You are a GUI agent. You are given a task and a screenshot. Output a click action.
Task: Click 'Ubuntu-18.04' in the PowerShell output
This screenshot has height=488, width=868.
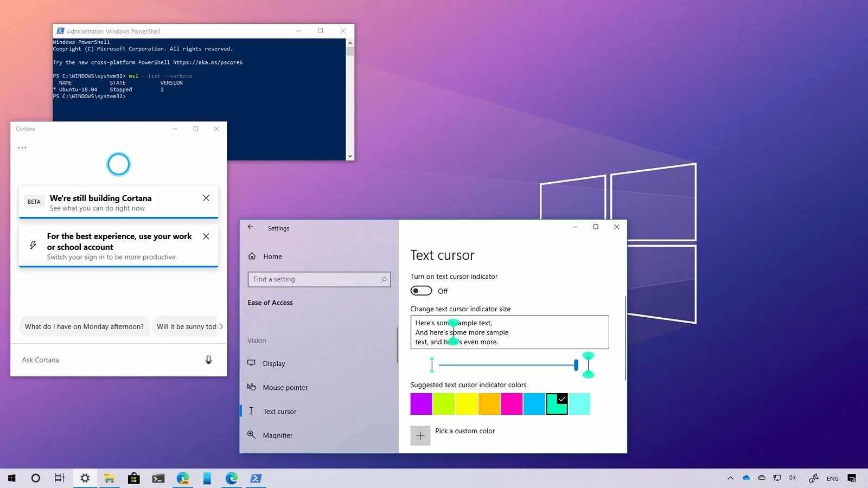coord(78,89)
